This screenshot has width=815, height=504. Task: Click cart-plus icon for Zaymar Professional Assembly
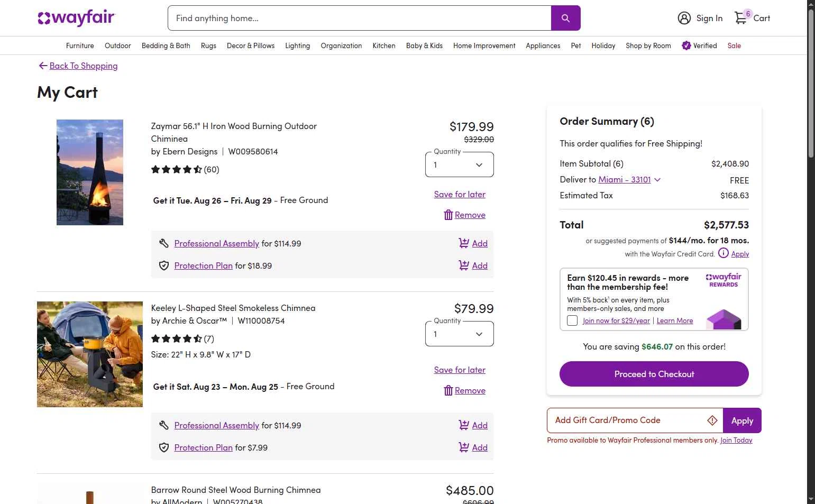(x=464, y=243)
